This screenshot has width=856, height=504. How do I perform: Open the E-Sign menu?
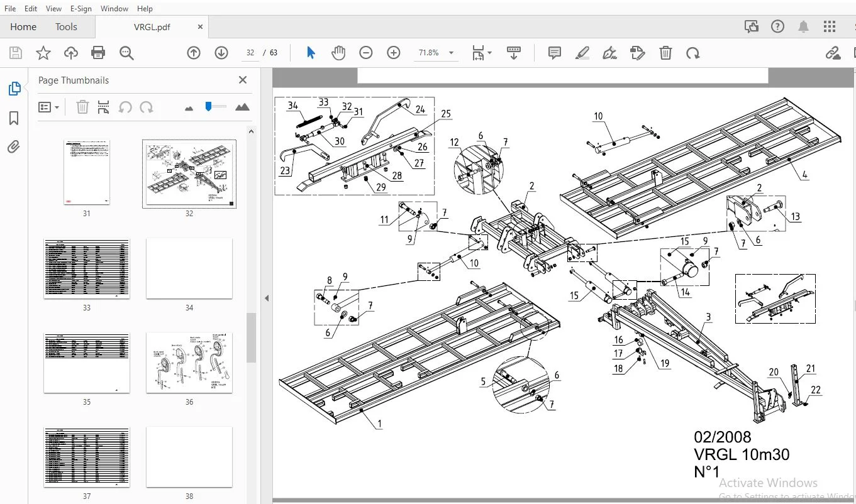pos(81,9)
